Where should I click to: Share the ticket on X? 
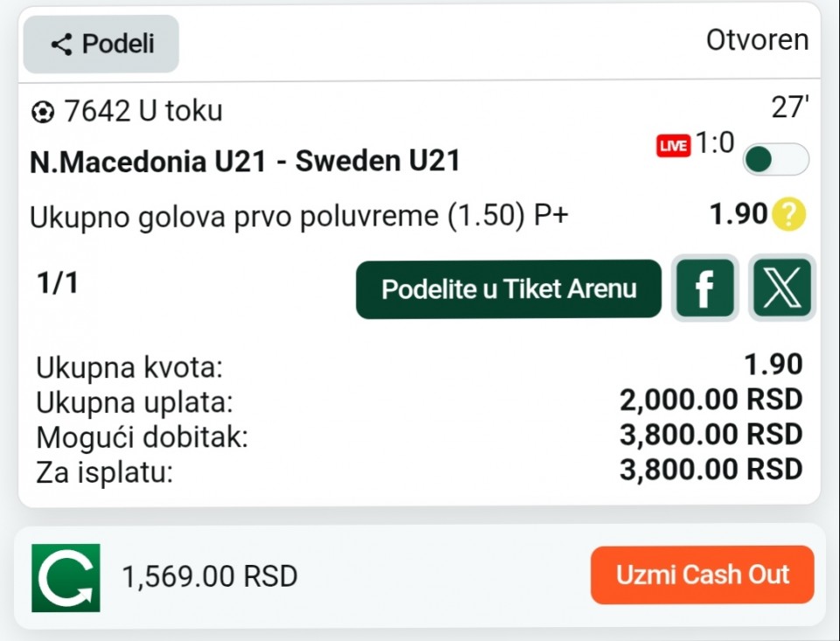pos(782,289)
